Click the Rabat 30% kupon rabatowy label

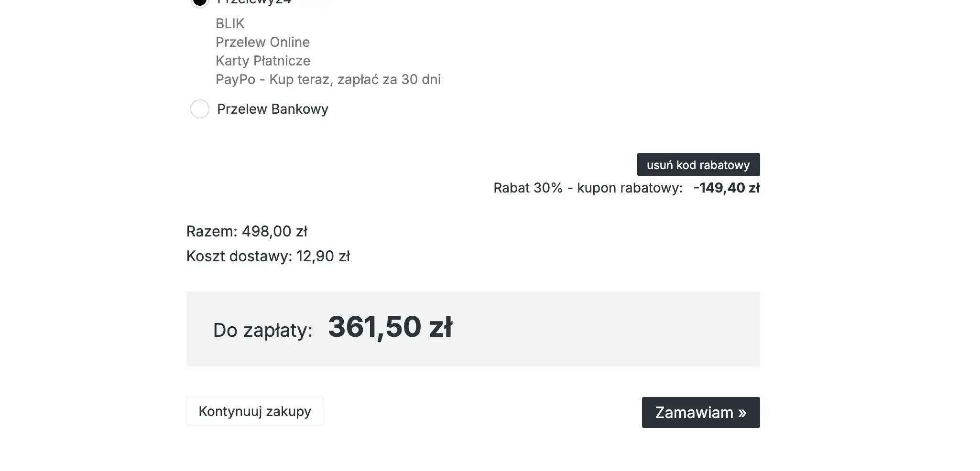(x=588, y=188)
